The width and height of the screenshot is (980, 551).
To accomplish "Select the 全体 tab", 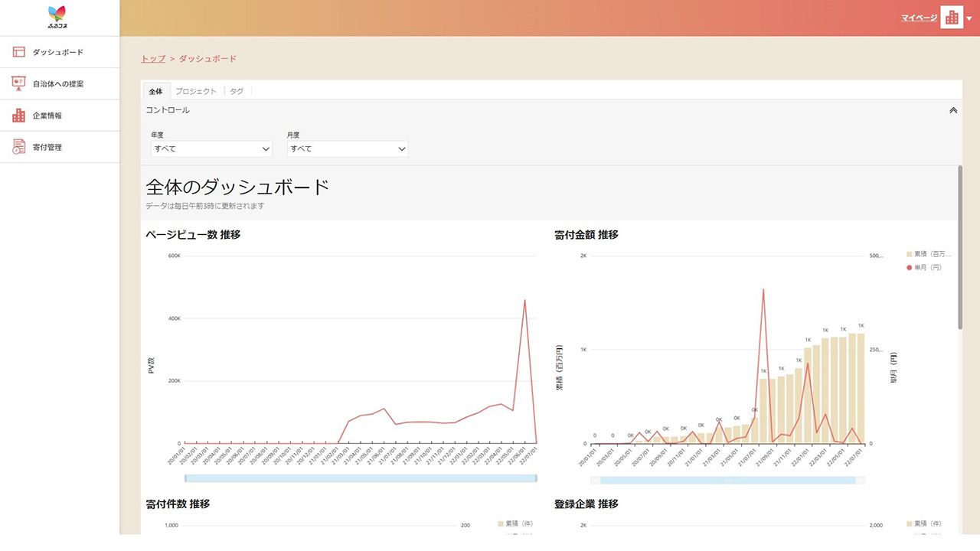I will (x=155, y=91).
